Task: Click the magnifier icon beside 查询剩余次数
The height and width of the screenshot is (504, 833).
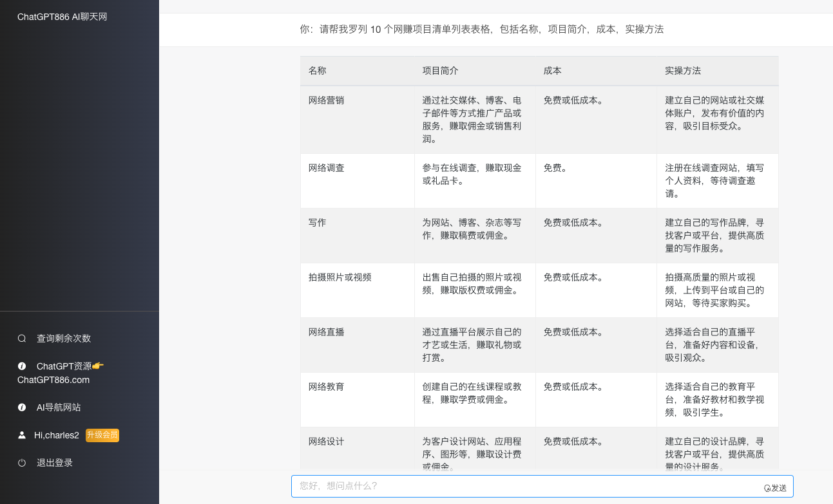Action: tap(21, 338)
